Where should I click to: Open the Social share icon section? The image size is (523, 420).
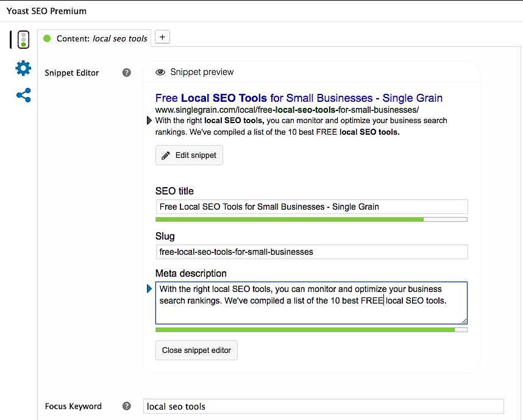click(24, 95)
